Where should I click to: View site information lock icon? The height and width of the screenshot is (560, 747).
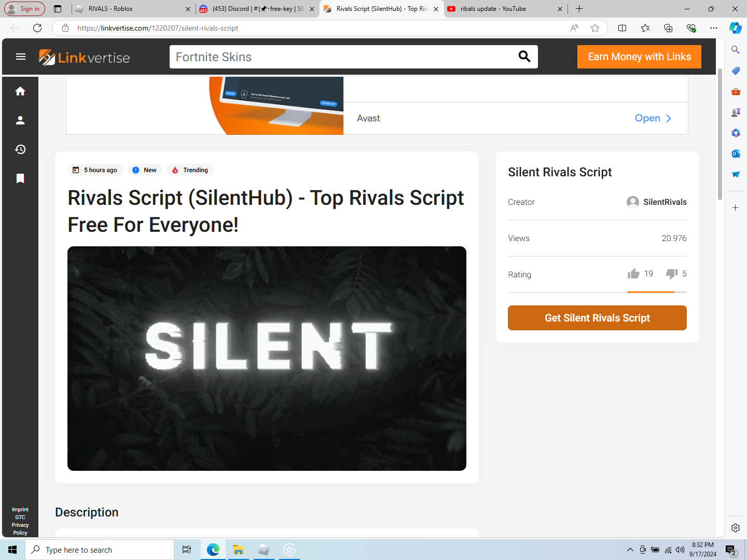[x=65, y=28]
